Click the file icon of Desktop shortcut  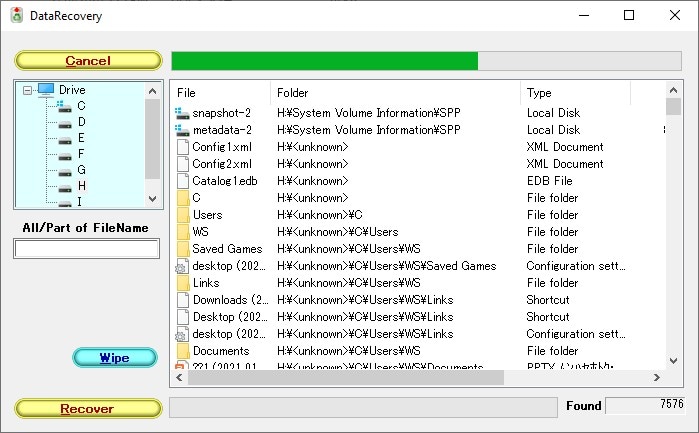pos(183,317)
